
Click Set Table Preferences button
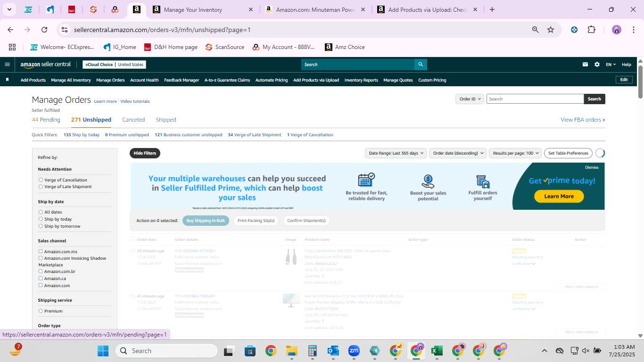pyautogui.click(x=568, y=153)
